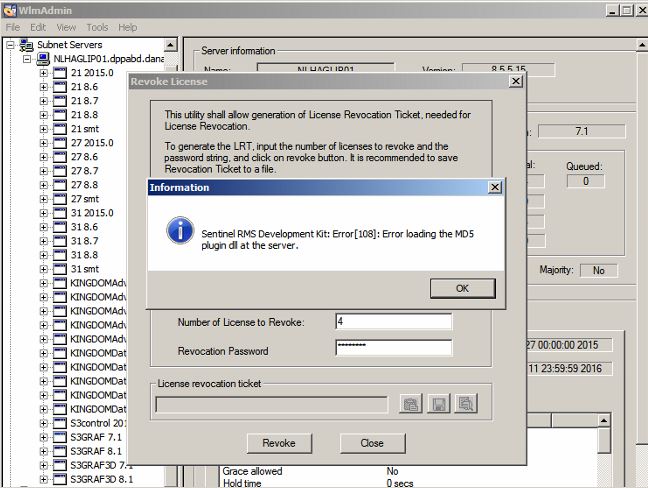Viewport: 648px width, 488px height.
Task: Expand the S3GRAF3D 8.1 feature node
Action: (x=43, y=479)
